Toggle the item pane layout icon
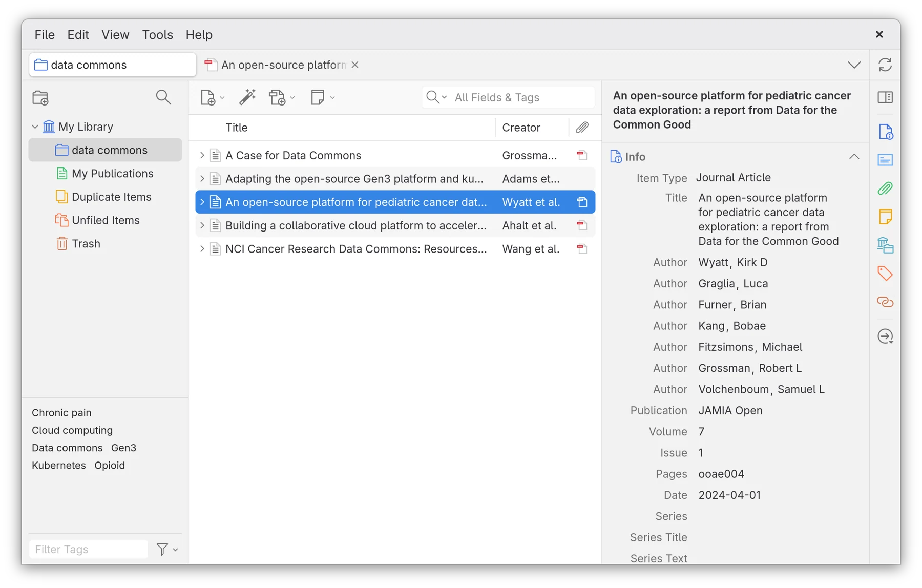 [885, 97]
